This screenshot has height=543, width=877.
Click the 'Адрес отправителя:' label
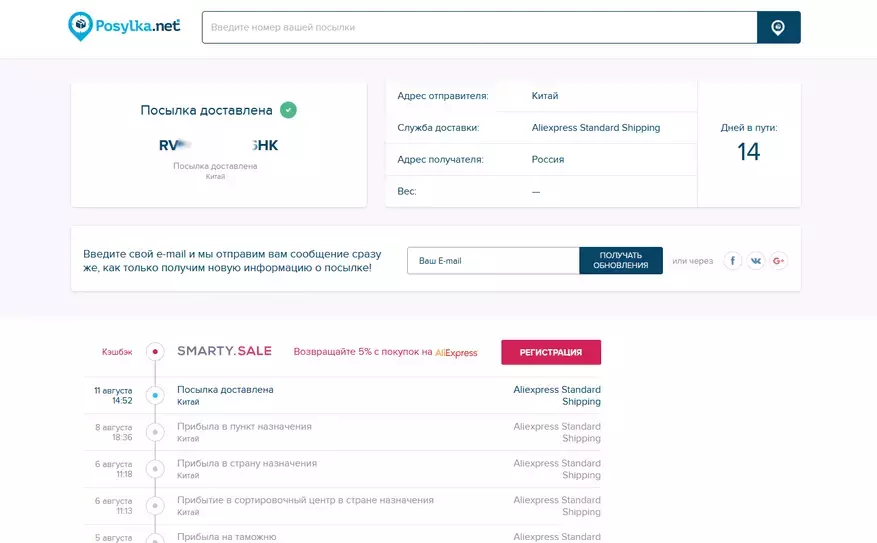(442, 96)
